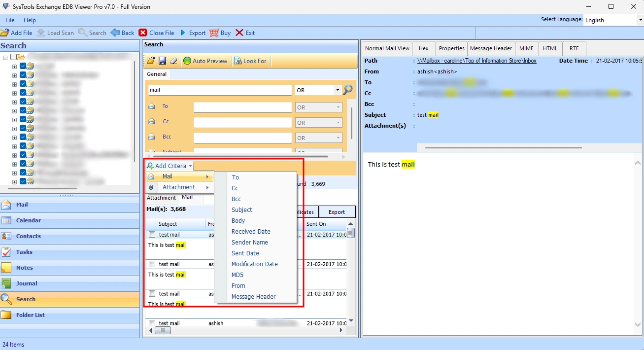Choose Body from the criteria submenu
The height and width of the screenshot is (350, 644).
point(256,221)
